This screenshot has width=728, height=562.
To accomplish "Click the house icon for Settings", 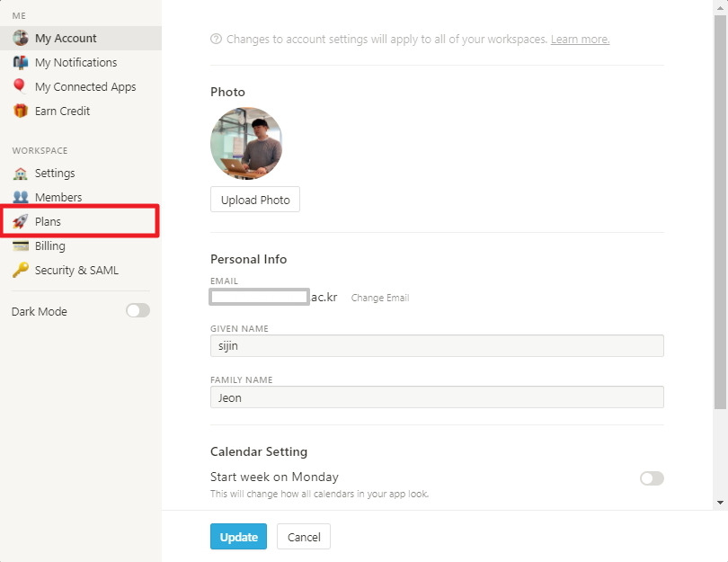I will 20,173.
